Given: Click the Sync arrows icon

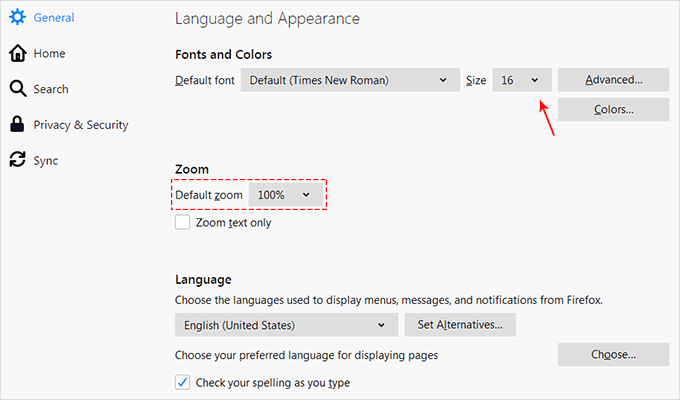Looking at the screenshot, I should 17,160.
